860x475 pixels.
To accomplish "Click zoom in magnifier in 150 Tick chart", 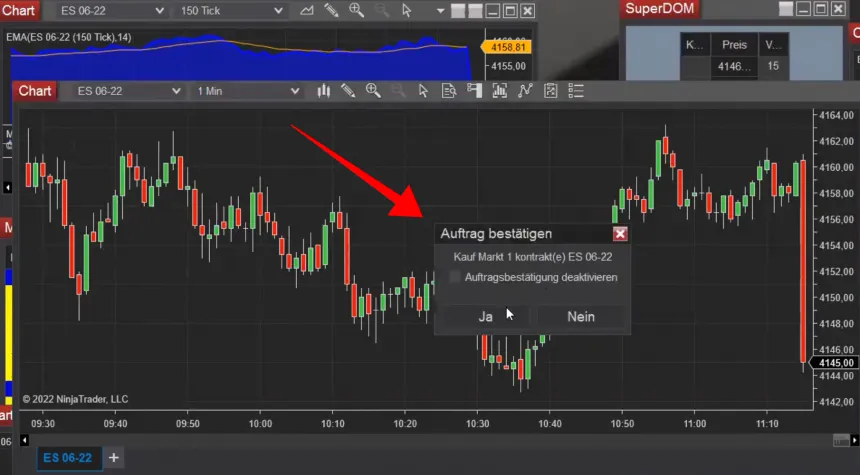I will [x=357, y=10].
